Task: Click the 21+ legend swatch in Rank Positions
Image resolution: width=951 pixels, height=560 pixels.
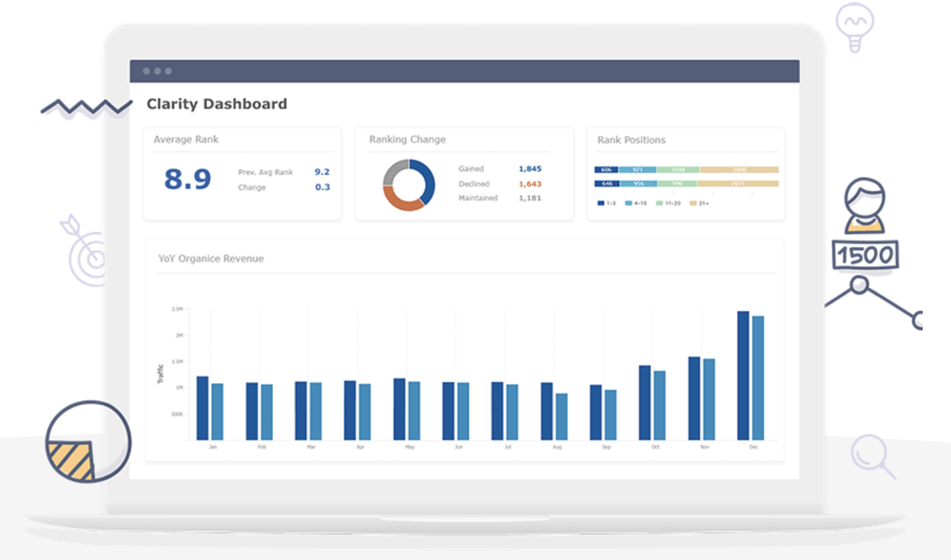Action: tap(693, 203)
